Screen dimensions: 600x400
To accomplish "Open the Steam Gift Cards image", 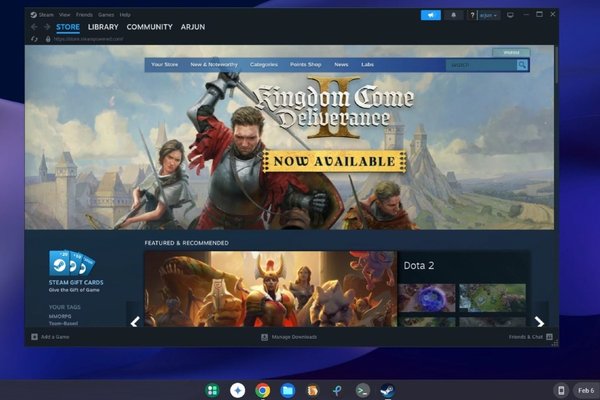I will tap(72, 263).
